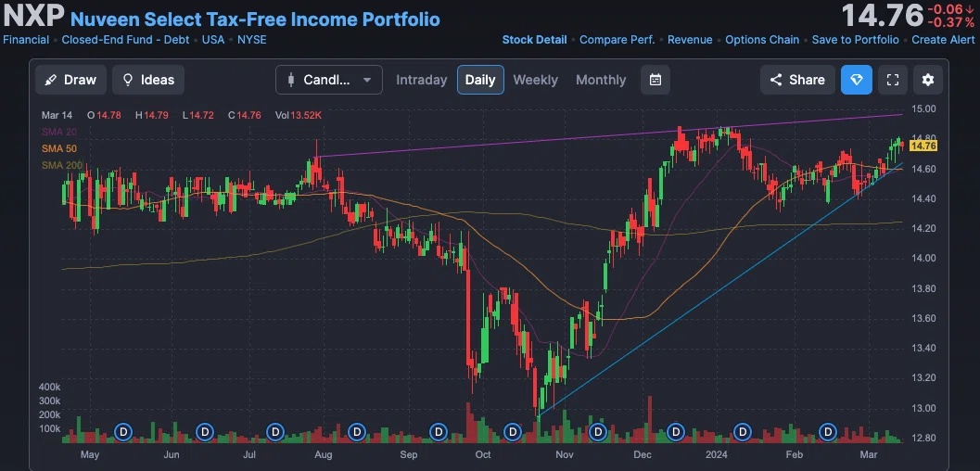Viewport: 980px width, 471px height.
Task: Click the Mar 14 date readout
Action: (57, 115)
